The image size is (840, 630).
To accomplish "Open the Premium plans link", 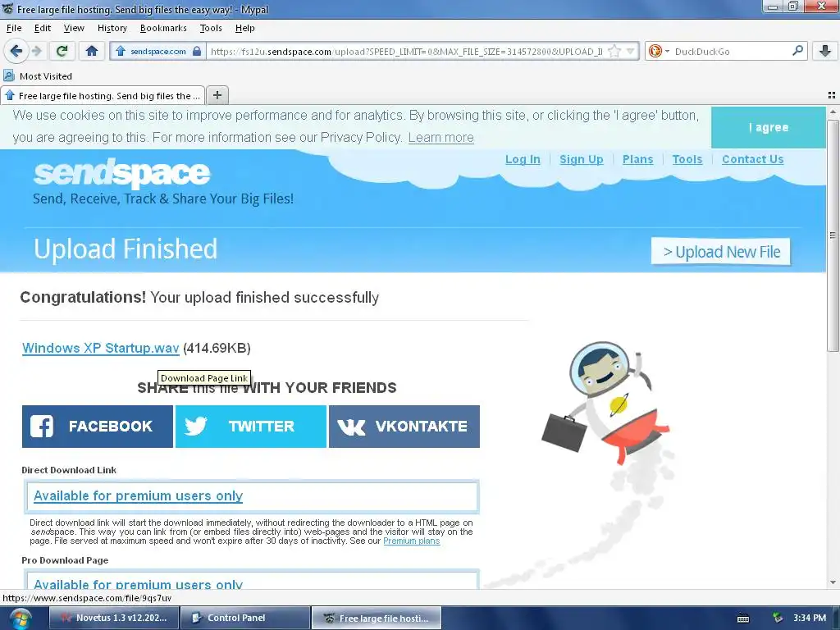I will click(x=412, y=541).
